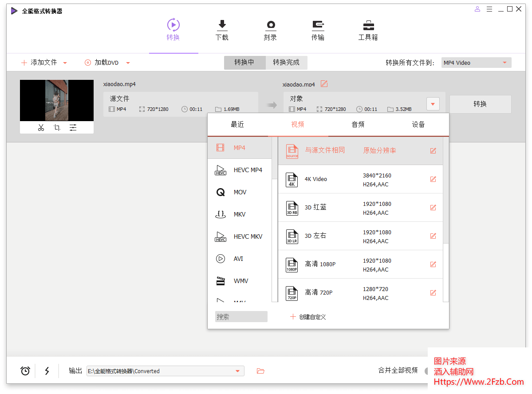Switch to the 设备 tab

pos(418,125)
